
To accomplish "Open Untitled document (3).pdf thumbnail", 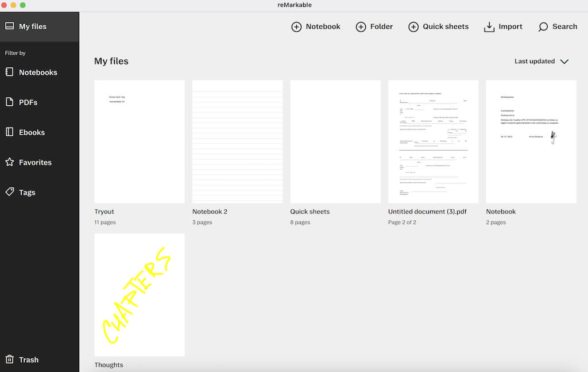I will [x=434, y=141].
